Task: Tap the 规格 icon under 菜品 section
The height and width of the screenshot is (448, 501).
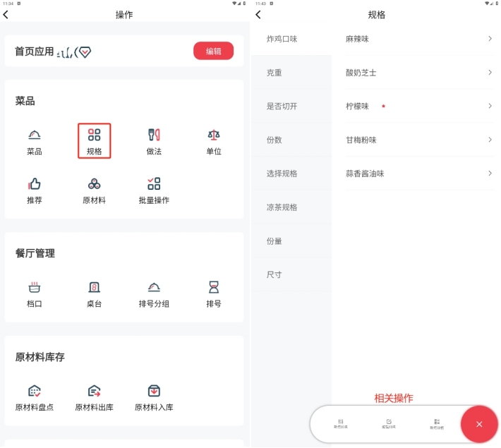Action: click(x=94, y=135)
